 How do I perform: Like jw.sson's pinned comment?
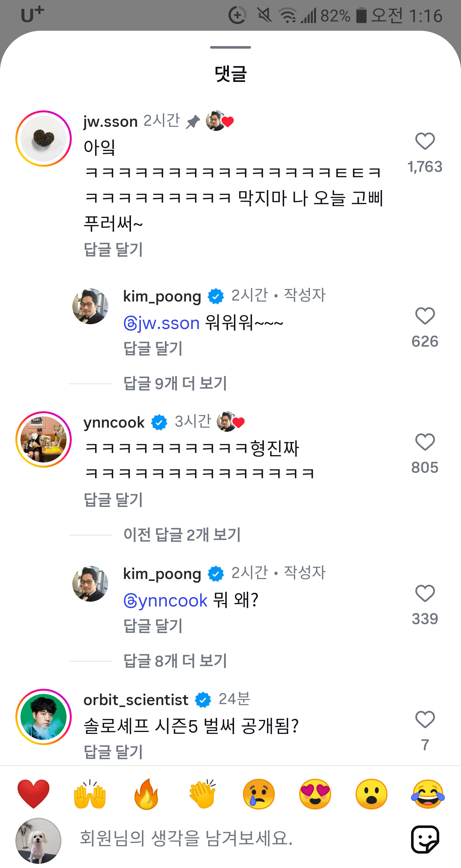(425, 141)
